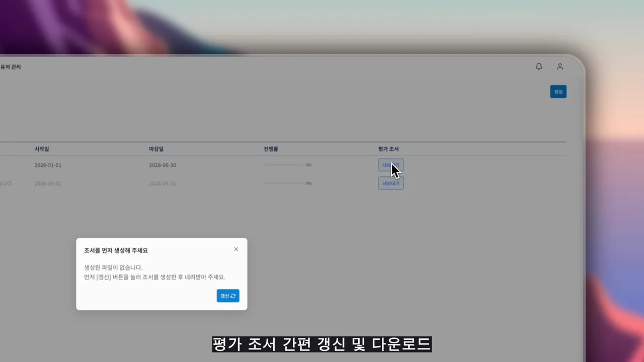Viewport: 644px width, 362px height.
Task: Select the 2026-05-01 start date cell
Action: click(48, 184)
